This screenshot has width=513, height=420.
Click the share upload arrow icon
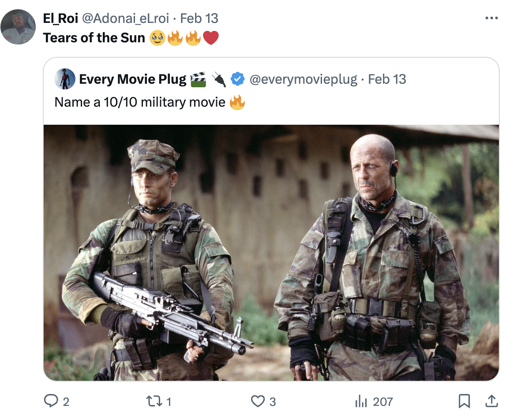click(x=491, y=401)
